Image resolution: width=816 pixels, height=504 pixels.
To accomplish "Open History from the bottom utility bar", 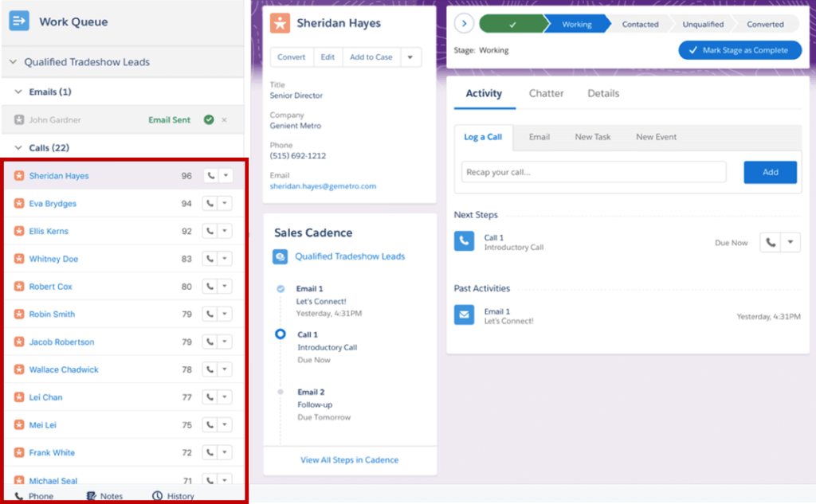I will coord(173,496).
